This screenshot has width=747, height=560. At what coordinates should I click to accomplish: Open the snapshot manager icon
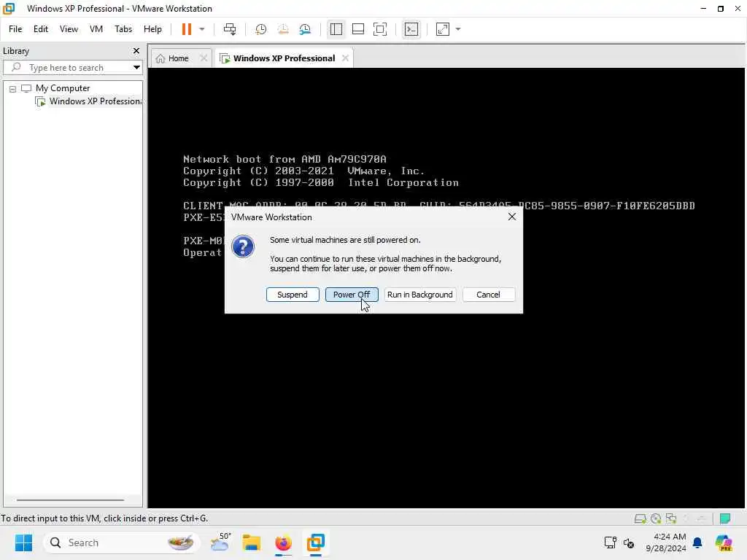click(305, 29)
